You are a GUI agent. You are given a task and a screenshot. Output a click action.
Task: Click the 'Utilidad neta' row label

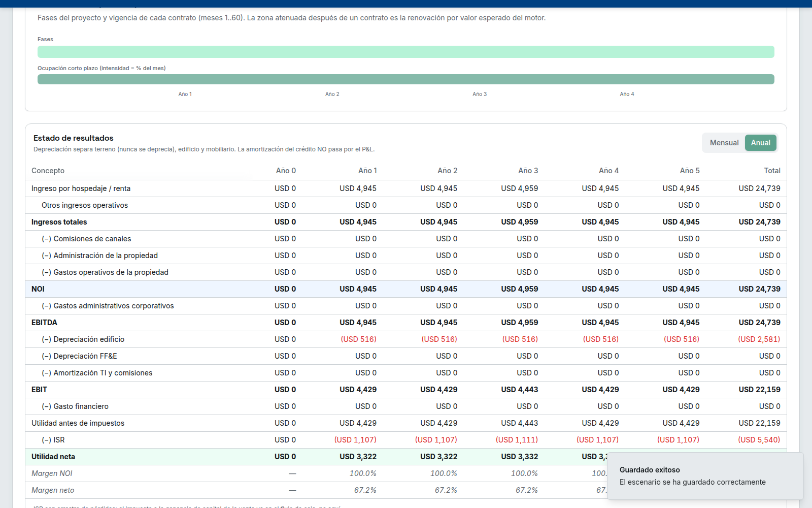[53, 457]
